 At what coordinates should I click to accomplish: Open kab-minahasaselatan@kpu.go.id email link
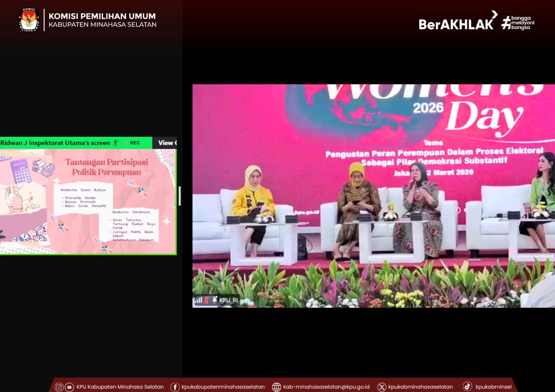[326, 387]
